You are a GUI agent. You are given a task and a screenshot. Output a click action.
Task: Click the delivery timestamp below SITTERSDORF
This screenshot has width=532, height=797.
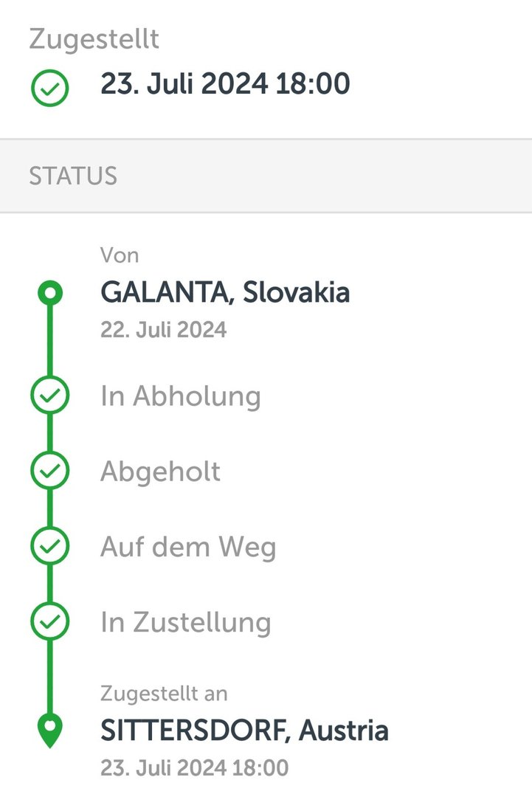(x=194, y=767)
